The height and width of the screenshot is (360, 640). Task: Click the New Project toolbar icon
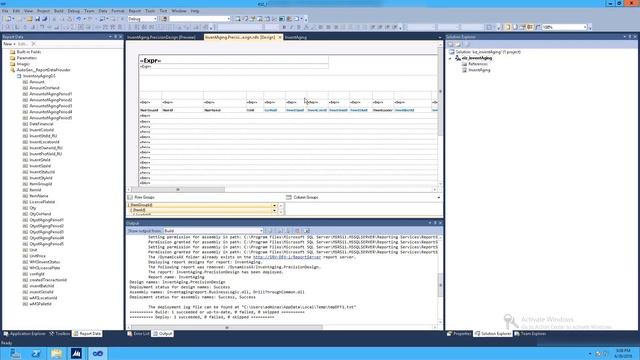click(8, 19)
